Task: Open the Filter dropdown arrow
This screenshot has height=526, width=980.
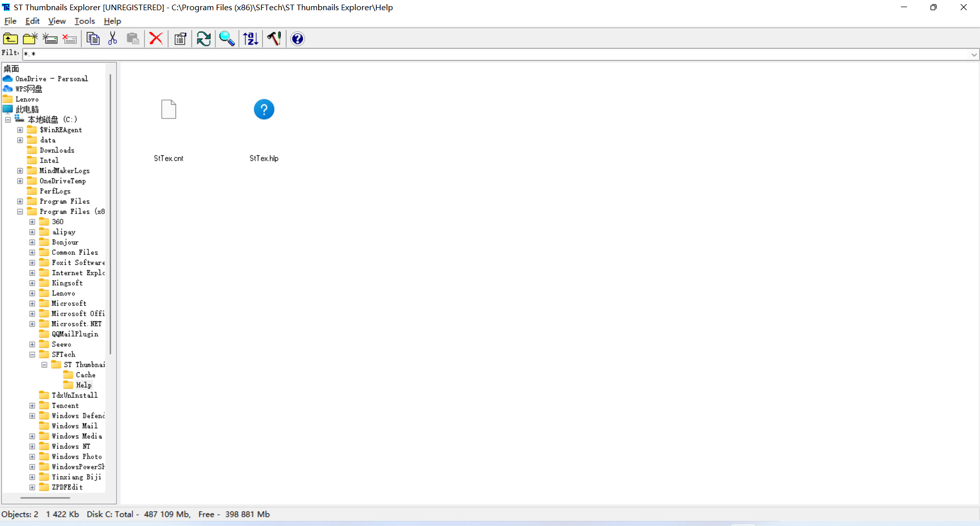Action: pyautogui.click(x=973, y=55)
